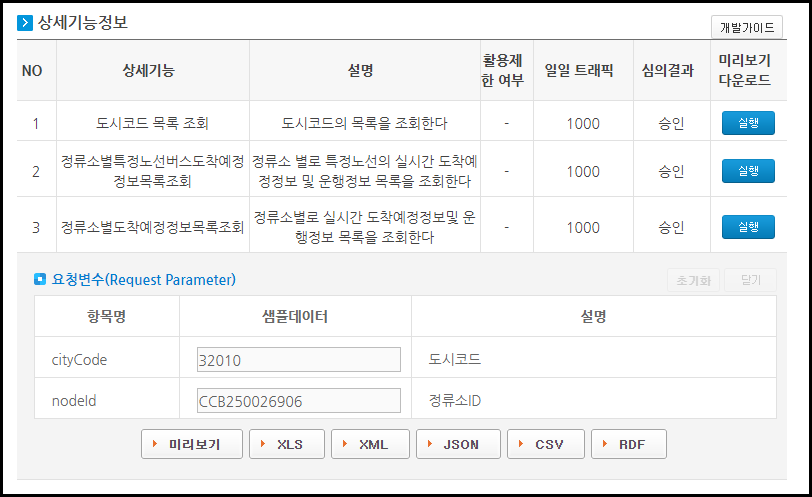Open the 개발가이드 button

pyautogui.click(x=747, y=27)
